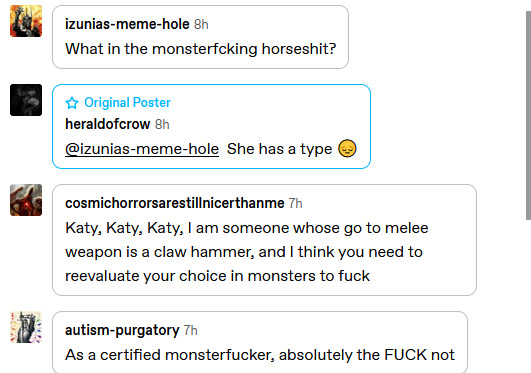
Task: Click the "Katy, Katy, Katy" comment bubble
Action: [x=264, y=240]
